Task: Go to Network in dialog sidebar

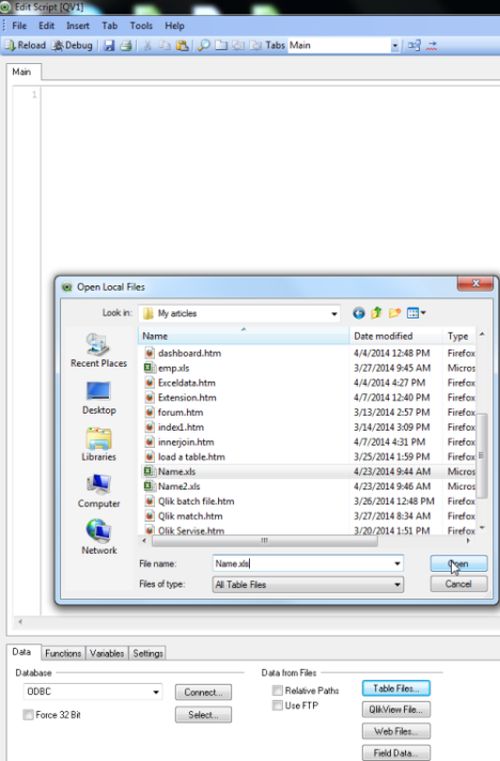Action: 99,537
